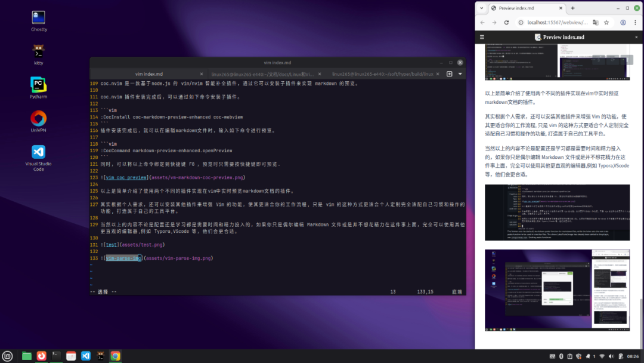This screenshot has width=644, height=363.
Task: View site information for localhost
Action: point(521,23)
